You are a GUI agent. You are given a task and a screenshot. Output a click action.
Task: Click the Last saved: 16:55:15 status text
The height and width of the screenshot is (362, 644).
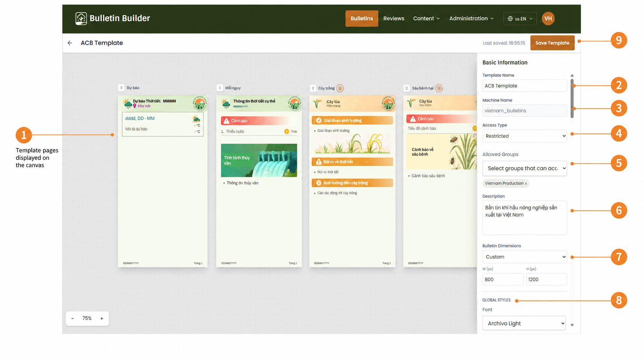504,43
